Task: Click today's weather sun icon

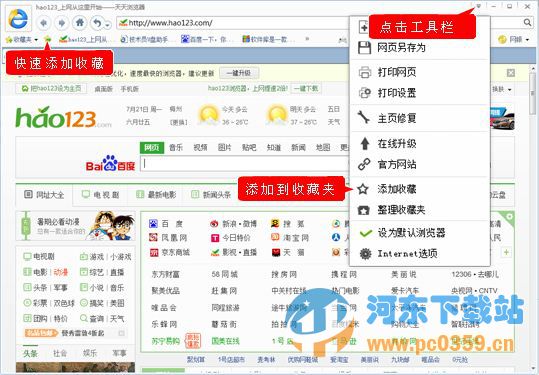Action: pos(208,115)
